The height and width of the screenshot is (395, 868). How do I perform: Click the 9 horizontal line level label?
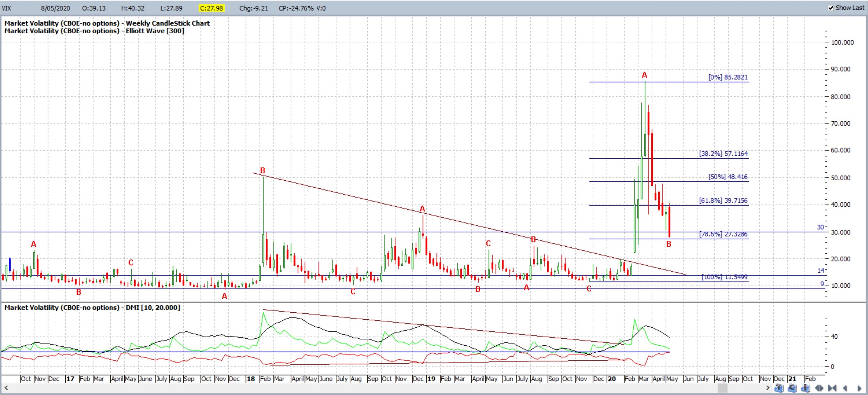[822, 284]
